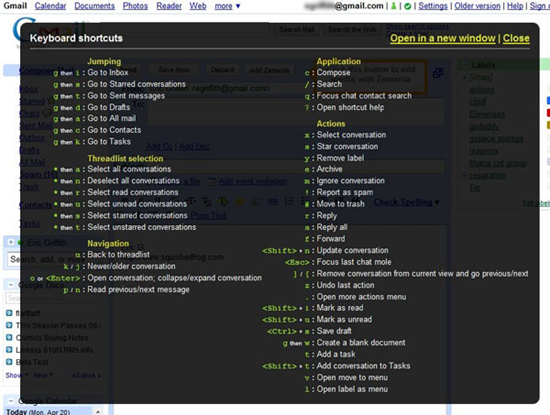Click the calendar Today scroll-up arrow
Viewport: 550px width, 415px height.
98,412
